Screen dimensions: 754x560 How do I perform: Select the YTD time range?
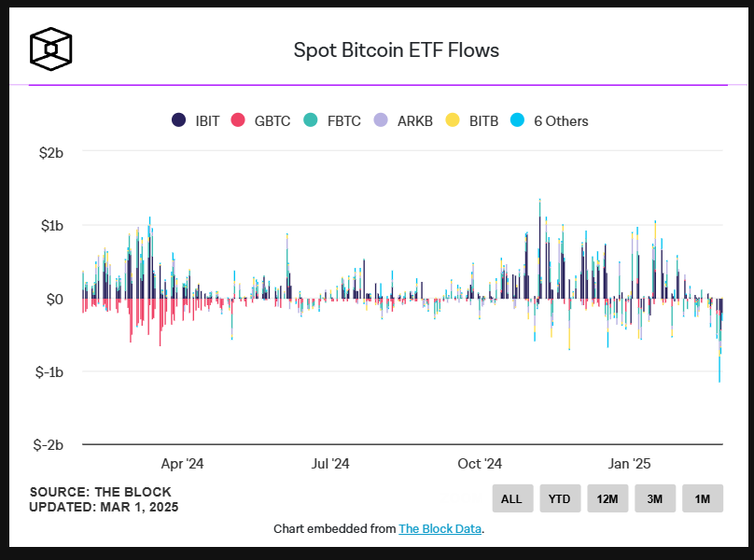[559, 498]
